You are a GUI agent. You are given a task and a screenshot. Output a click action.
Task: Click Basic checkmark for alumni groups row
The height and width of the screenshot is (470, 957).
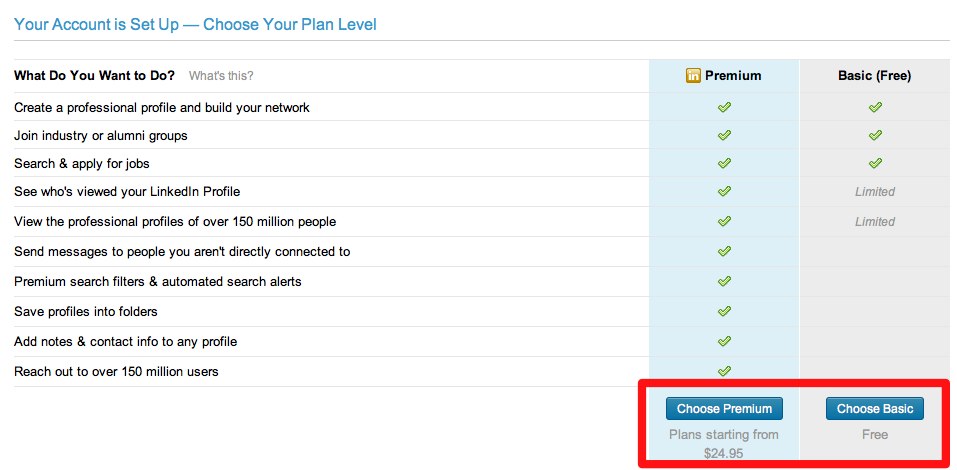coord(875,135)
